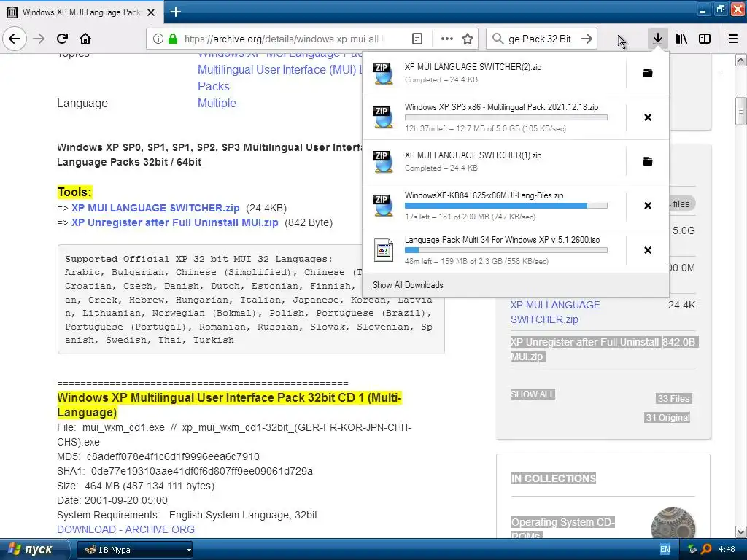Viewport: 747px width, 560px height.
Task: Open a new tab
Action: click(175, 12)
